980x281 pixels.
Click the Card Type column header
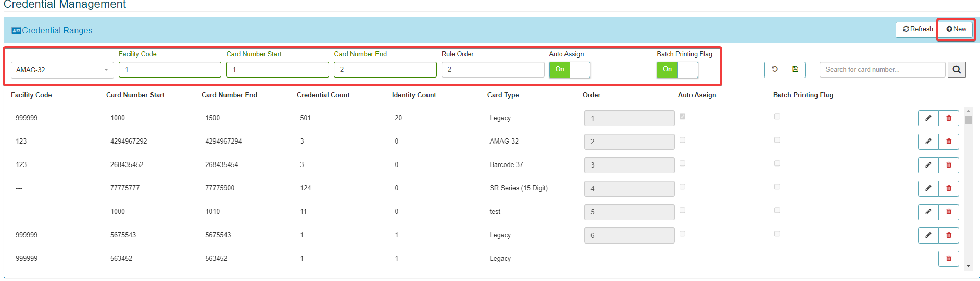click(503, 95)
